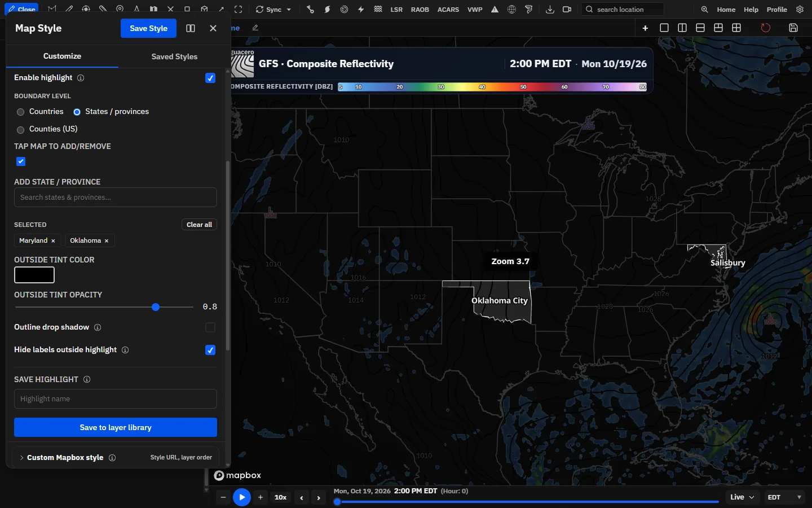
Task: Click the lightning bolt icon in toolbar
Action: point(361,10)
